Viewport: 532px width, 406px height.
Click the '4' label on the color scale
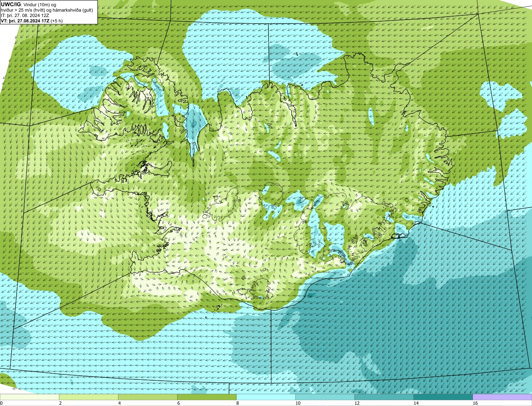click(119, 403)
